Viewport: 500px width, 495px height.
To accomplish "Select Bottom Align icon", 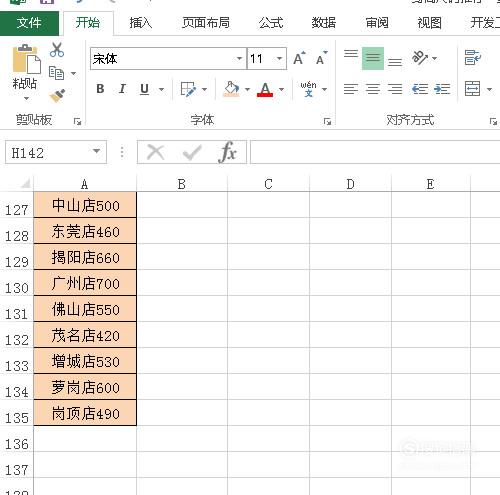I will pyautogui.click(x=395, y=62).
